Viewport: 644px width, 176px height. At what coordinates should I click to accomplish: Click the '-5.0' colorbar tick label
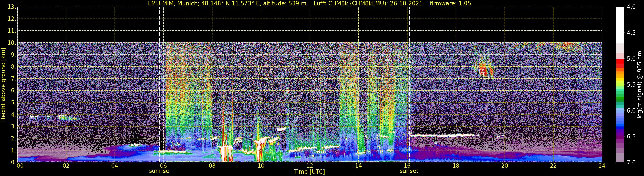630,59
